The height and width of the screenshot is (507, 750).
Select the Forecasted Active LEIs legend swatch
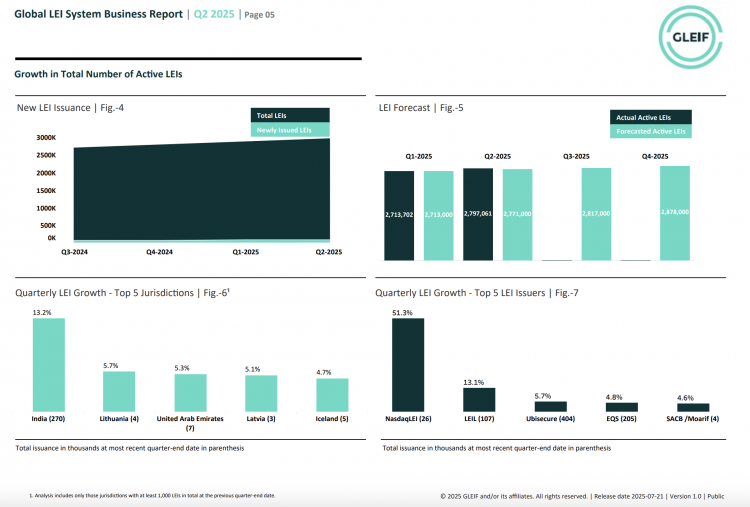point(650,131)
